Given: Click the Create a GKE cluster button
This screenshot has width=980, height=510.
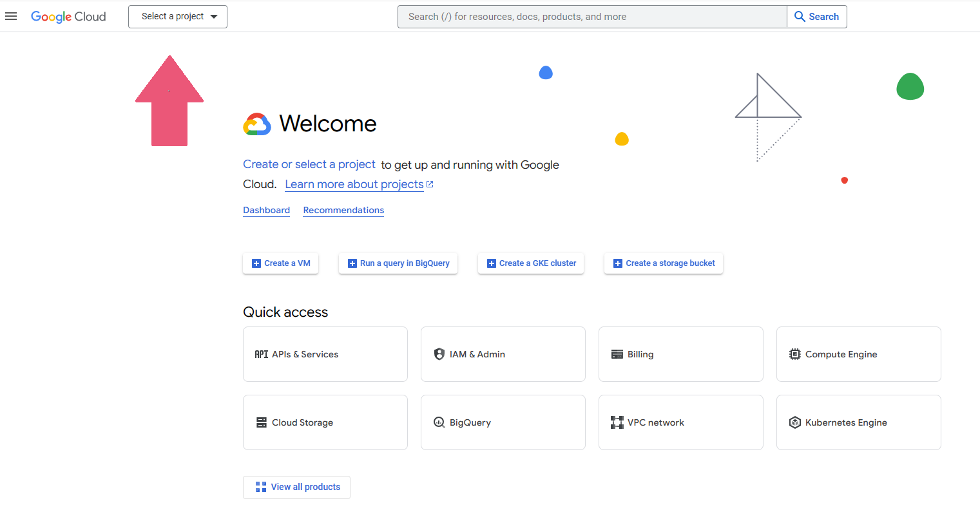Looking at the screenshot, I should (531, 263).
